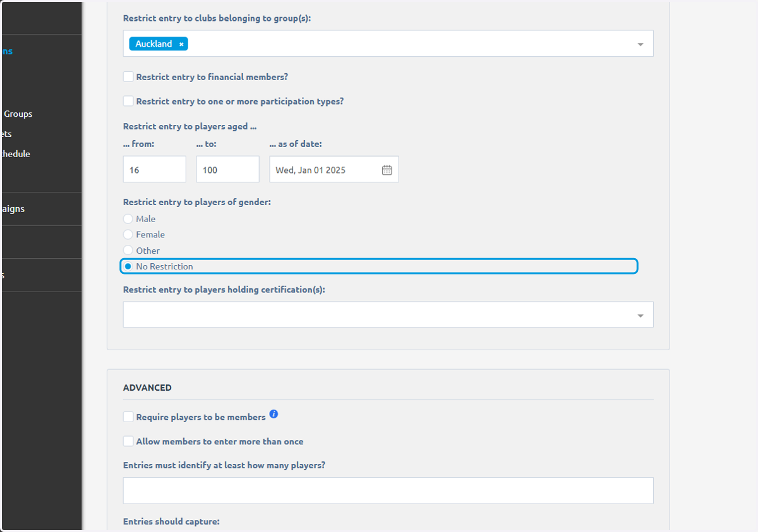Select the Female gender option

pyautogui.click(x=128, y=234)
